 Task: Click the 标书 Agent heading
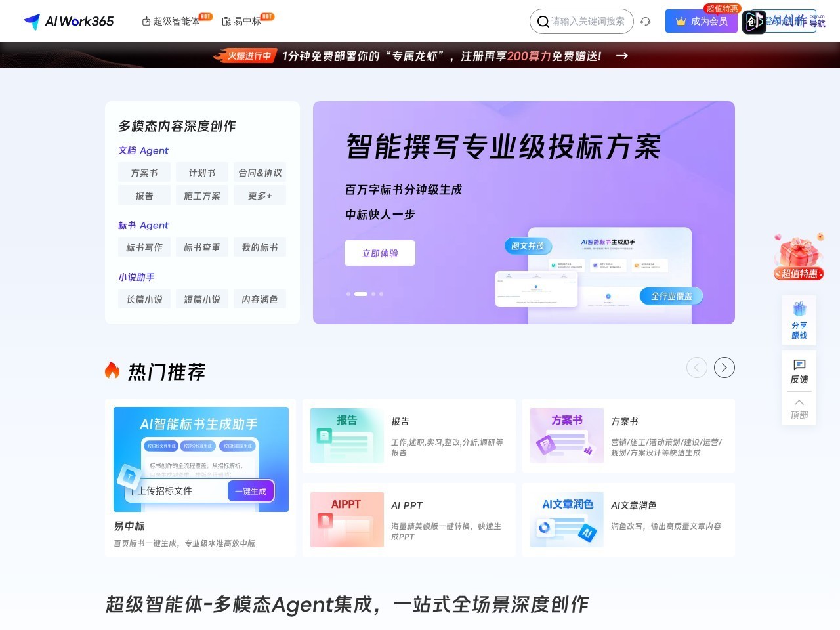tap(143, 225)
